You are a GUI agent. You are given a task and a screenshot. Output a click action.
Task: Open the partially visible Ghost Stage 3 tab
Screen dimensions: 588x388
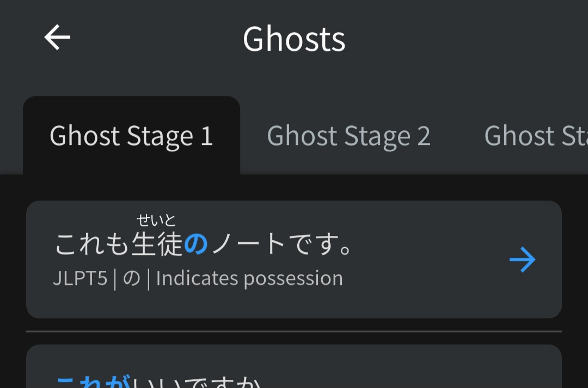[x=536, y=136]
